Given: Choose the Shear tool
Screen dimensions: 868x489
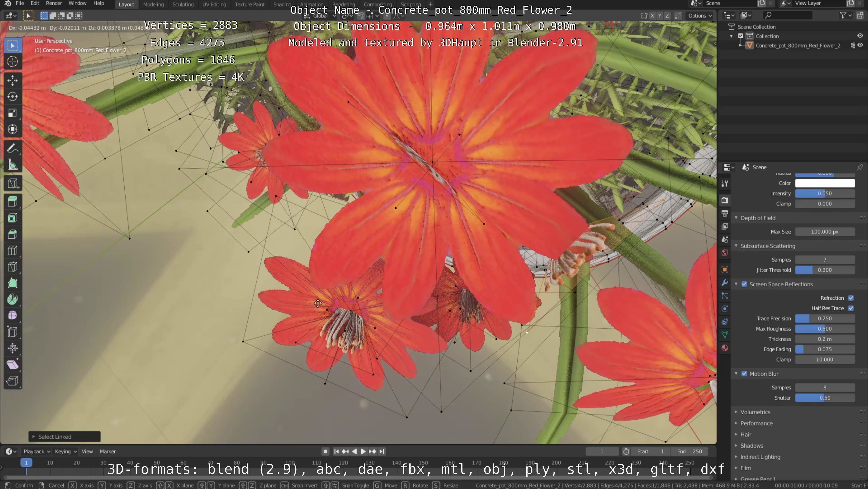Looking at the screenshot, I should 13,364.
